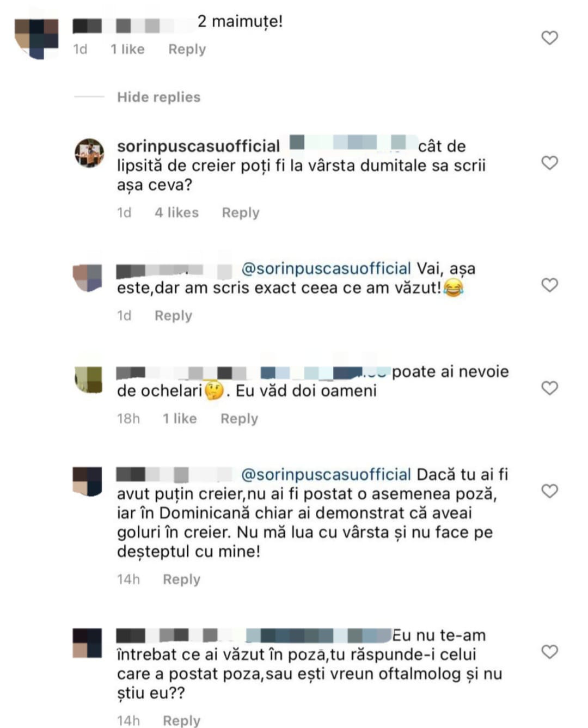Viewport: 588px width, 728px height.
Task: Reply to the 'deșteptul cu mine' comment
Action: (x=181, y=579)
